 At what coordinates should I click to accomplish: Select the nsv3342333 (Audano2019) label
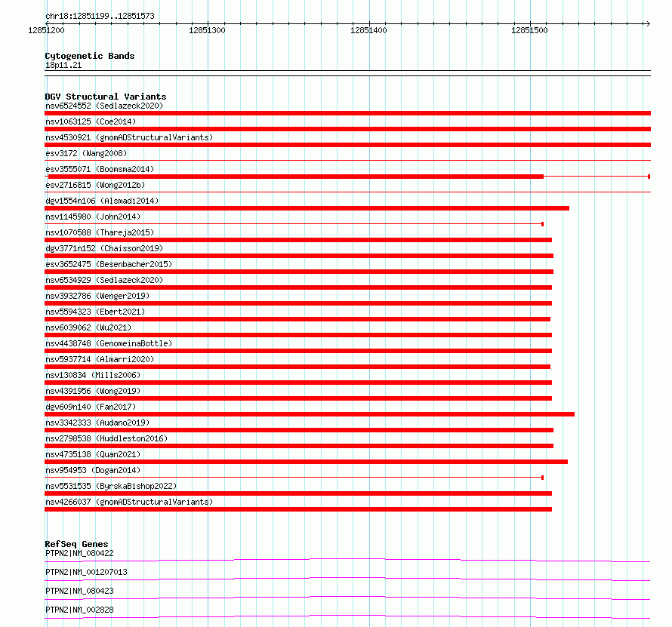click(97, 423)
